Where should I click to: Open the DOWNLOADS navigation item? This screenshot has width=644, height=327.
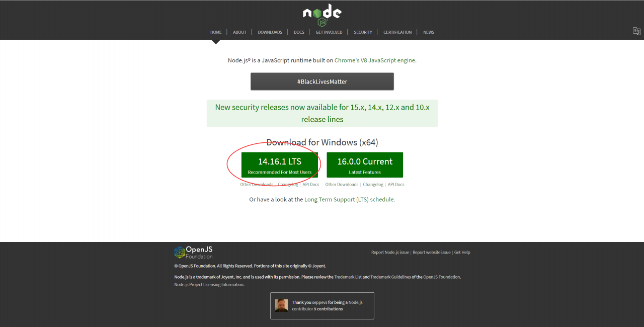click(x=270, y=32)
